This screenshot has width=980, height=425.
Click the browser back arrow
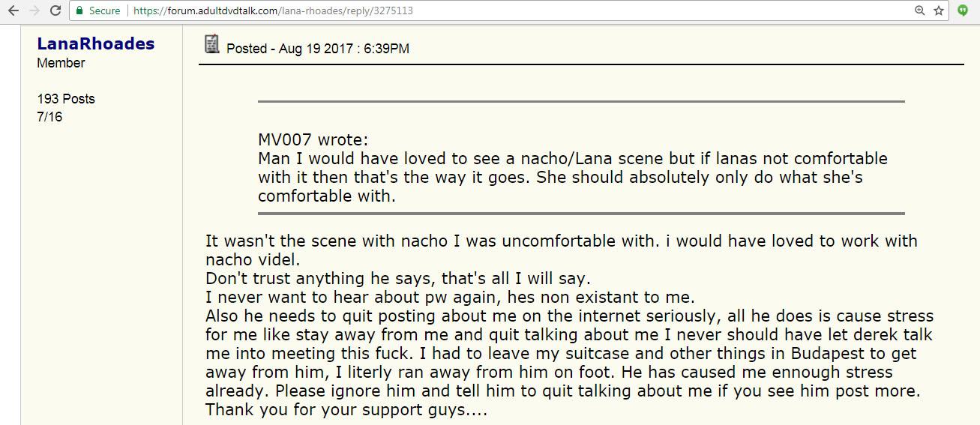click(x=13, y=11)
